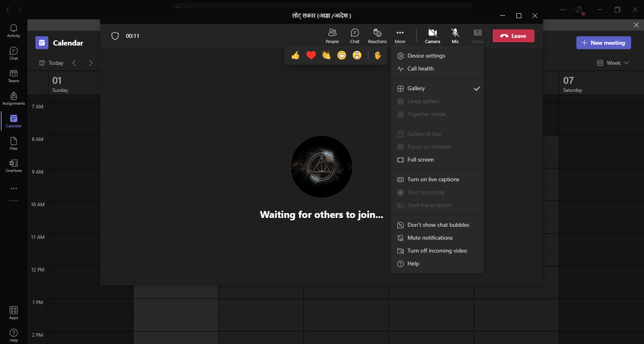This screenshot has height=344, width=644.
Task: Open Device settings from More menu
Action: coord(437,56)
